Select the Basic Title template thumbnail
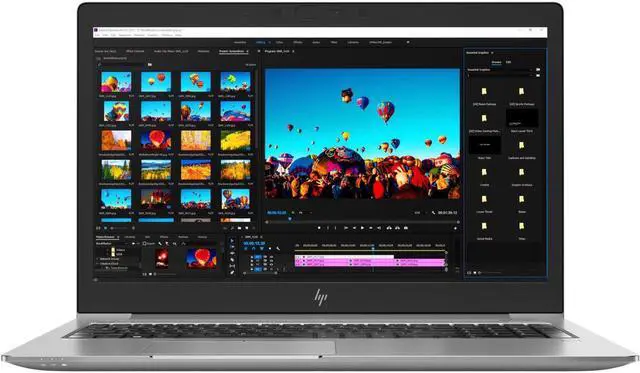Viewport: 640px width, 373px height. (x=484, y=145)
